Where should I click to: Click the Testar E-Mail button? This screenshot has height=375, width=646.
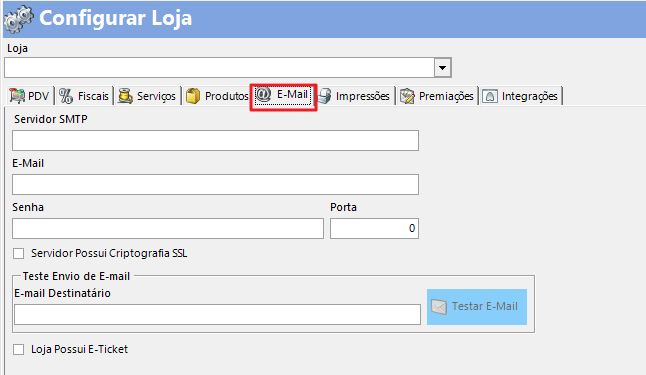coord(477,307)
